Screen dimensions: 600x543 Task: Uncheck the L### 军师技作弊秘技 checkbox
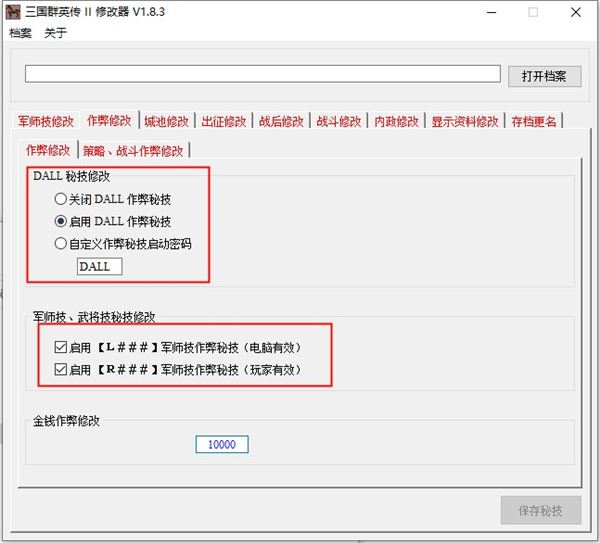tap(60, 347)
